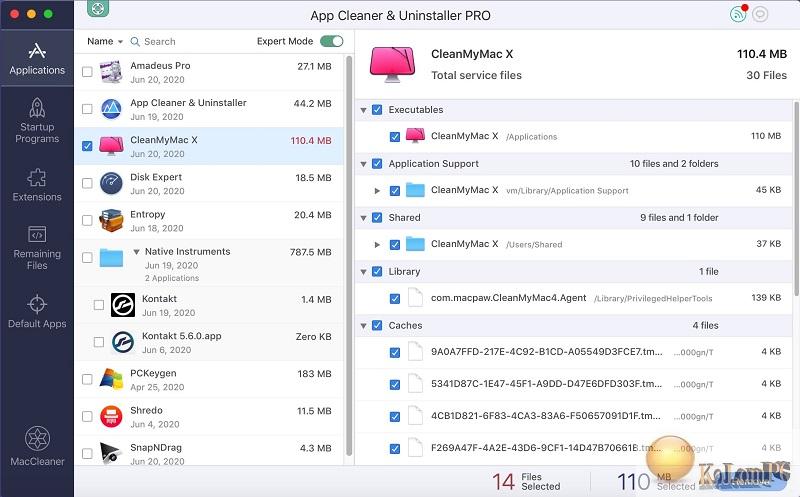800x497 pixels.
Task: Collapse the Native Instruments group
Action: pyautogui.click(x=136, y=252)
